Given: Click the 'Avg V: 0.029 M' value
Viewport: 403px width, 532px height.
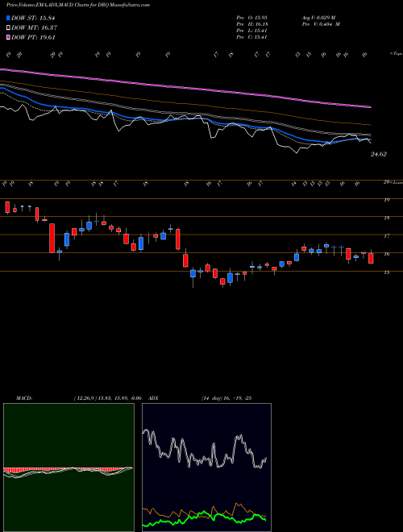Looking at the screenshot, I should tap(318, 18).
